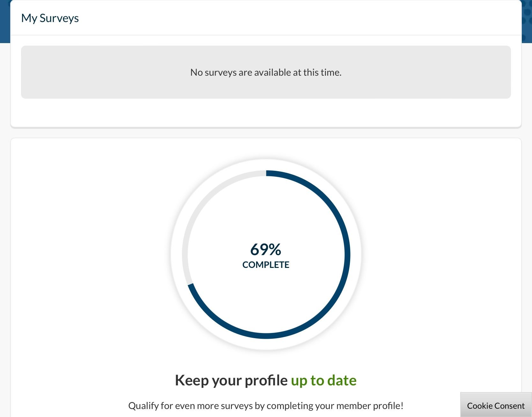The width and height of the screenshot is (532, 417).
Task: Click 'Keep your profile' heading text
Action: pyautogui.click(x=231, y=380)
